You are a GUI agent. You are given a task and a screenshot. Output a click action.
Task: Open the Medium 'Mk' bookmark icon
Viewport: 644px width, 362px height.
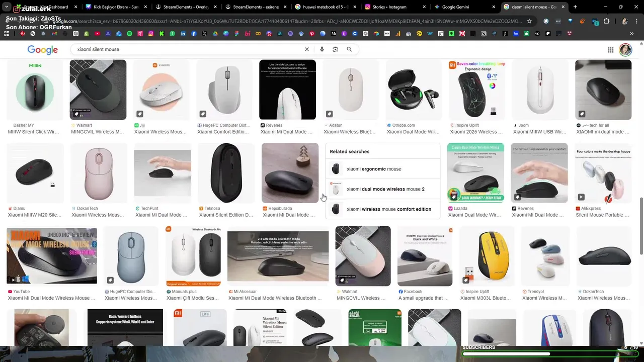pos(333,34)
